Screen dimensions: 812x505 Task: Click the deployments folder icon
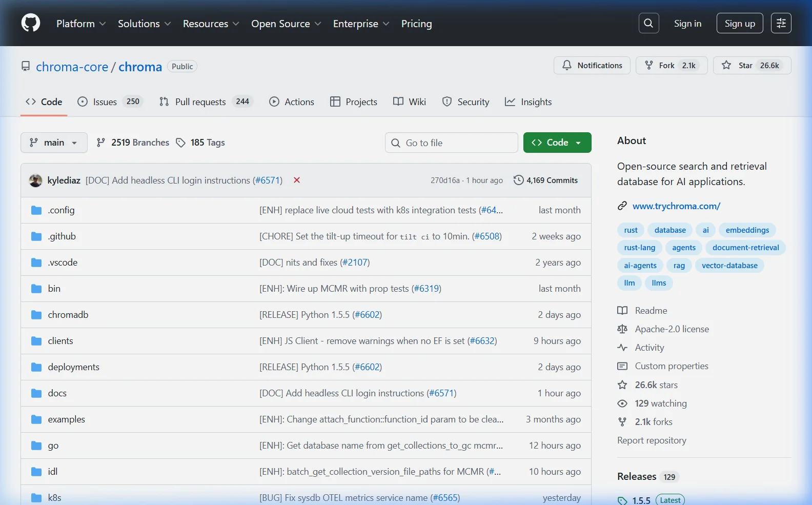pos(36,367)
